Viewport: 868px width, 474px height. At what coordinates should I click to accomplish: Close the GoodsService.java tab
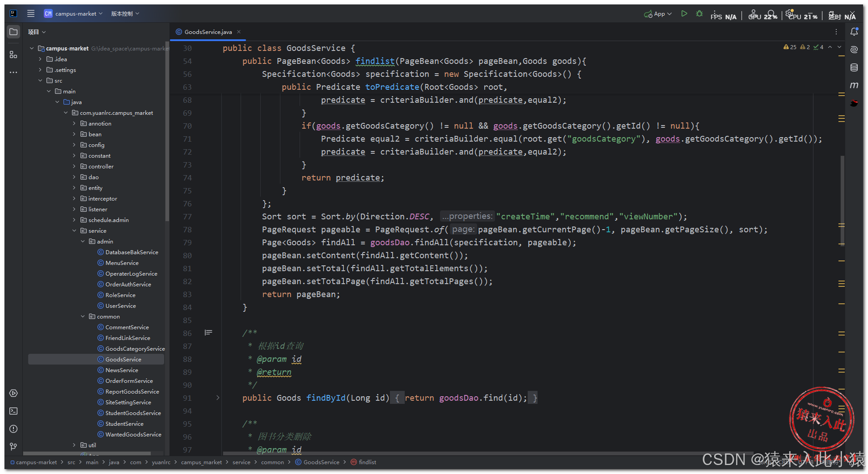239,32
